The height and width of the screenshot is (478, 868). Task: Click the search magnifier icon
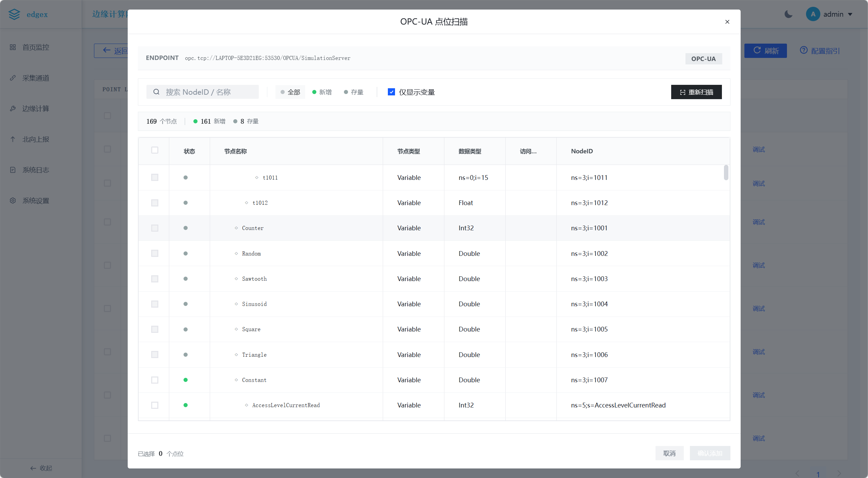coord(156,92)
